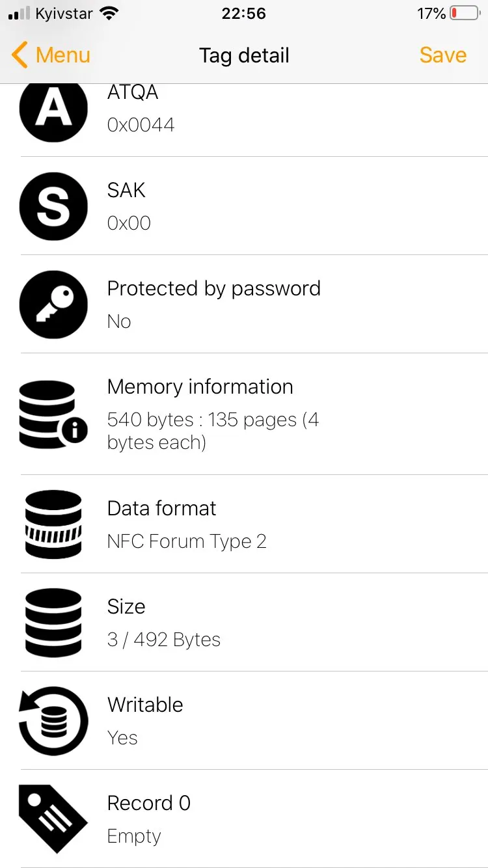The height and width of the screenshot is (868, 488).
Task: Tap the Size database stack icon
Action: pyautogui.click(x=53, y=623)
